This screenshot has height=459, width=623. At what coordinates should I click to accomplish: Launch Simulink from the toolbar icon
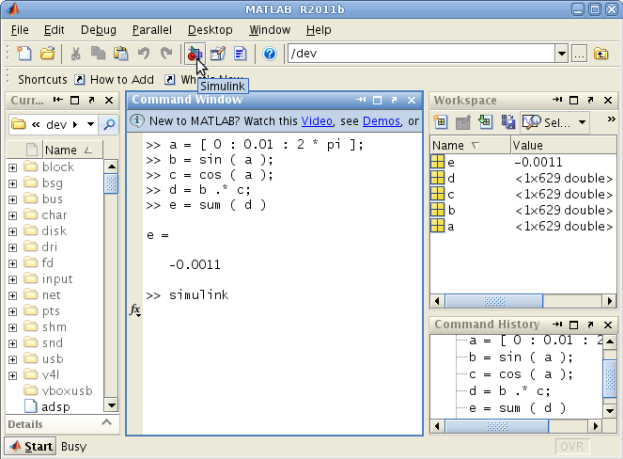pyautogui.click(x=195, y=53)
